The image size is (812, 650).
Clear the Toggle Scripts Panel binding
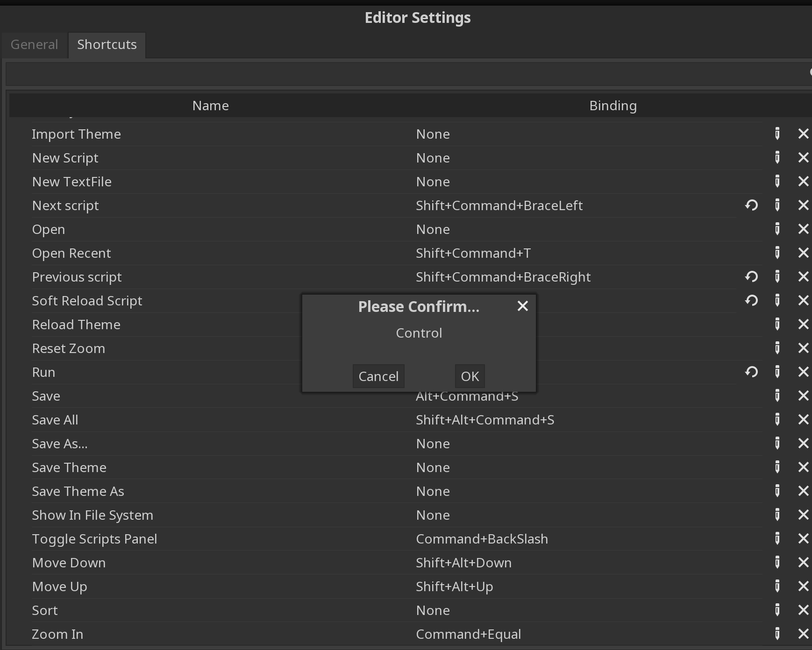(x=804, y=539)
